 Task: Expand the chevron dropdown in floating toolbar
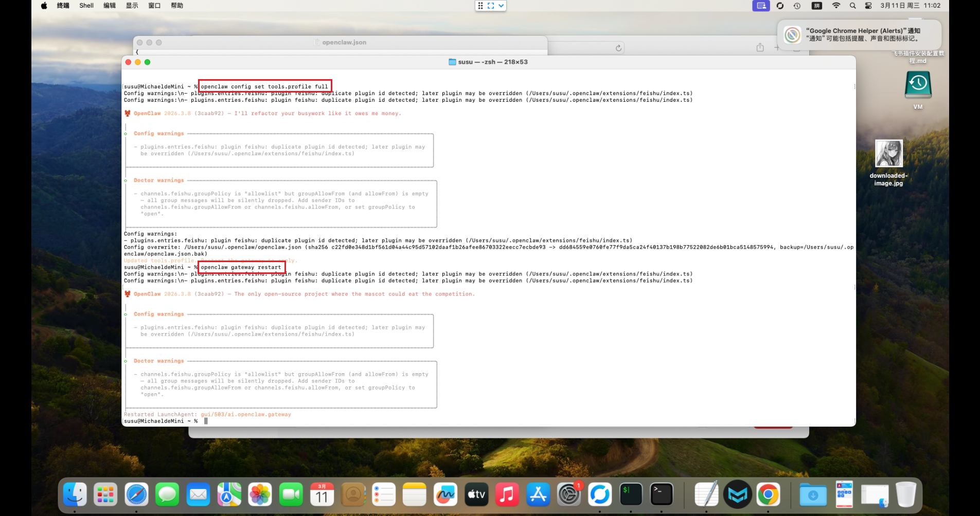[x=501, y=6]
